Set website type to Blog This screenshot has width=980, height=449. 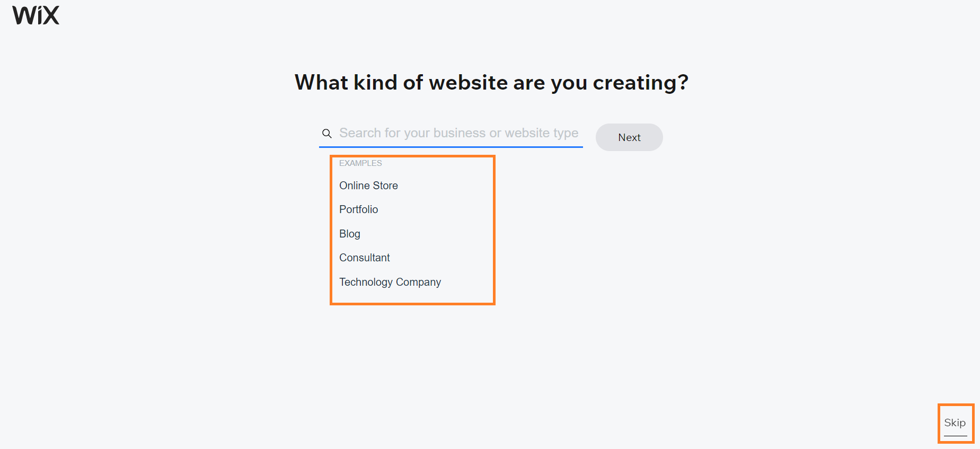[350, 234]
